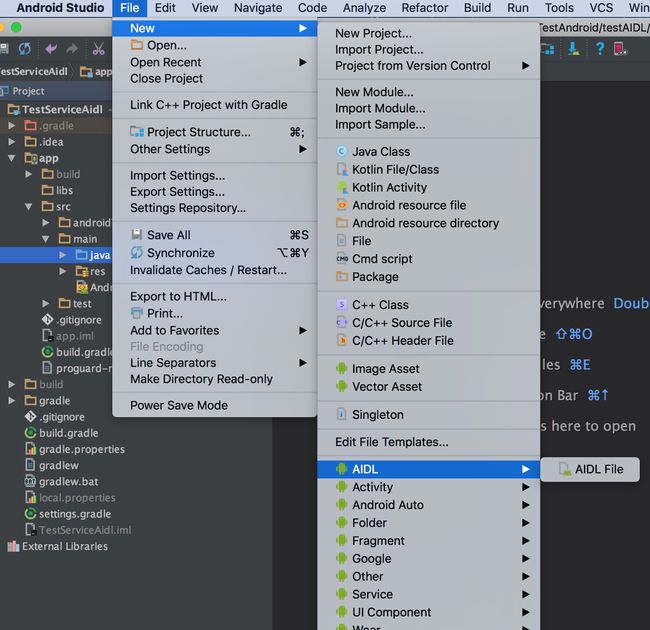Expand Other Settings submenu
This screenshot has width=650, height=630.
click(215, 149)
